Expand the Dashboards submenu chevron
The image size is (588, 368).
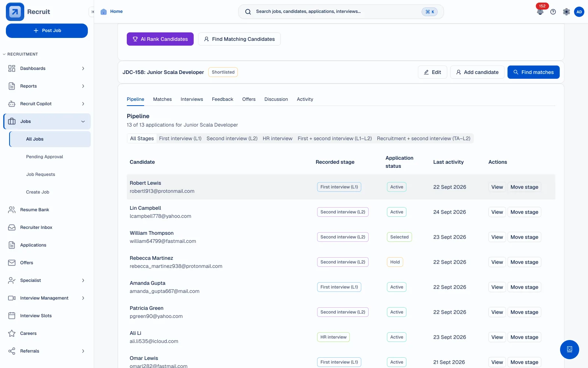click(83, 68)
